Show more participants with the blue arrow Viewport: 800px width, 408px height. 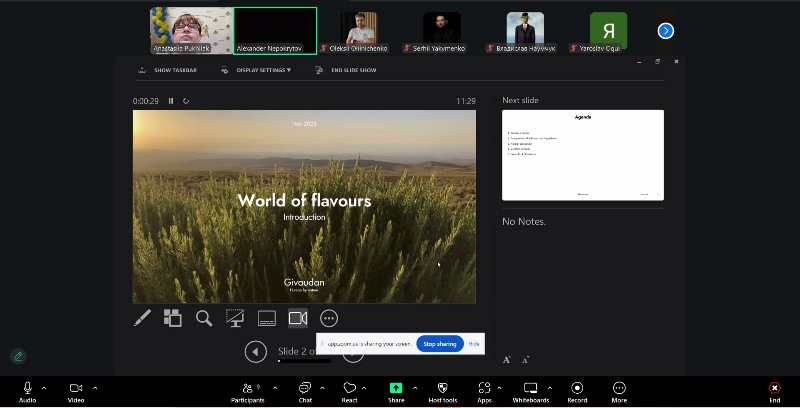tap(665, 31)
